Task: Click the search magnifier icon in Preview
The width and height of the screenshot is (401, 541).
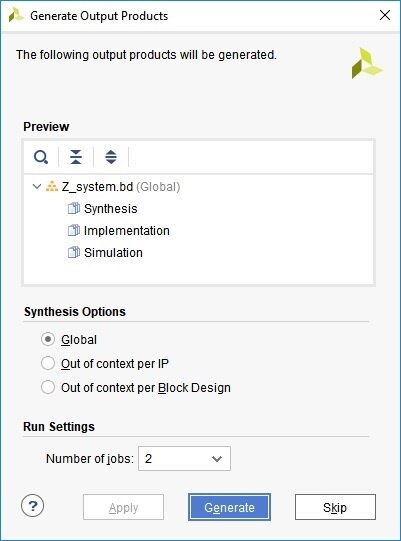Action: click(x=41, y=157)
